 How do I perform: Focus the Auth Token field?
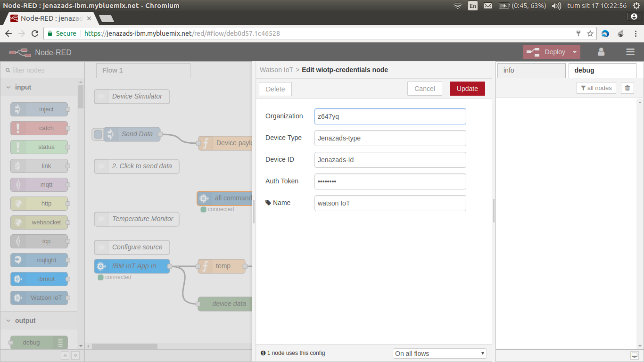(390, 181)
